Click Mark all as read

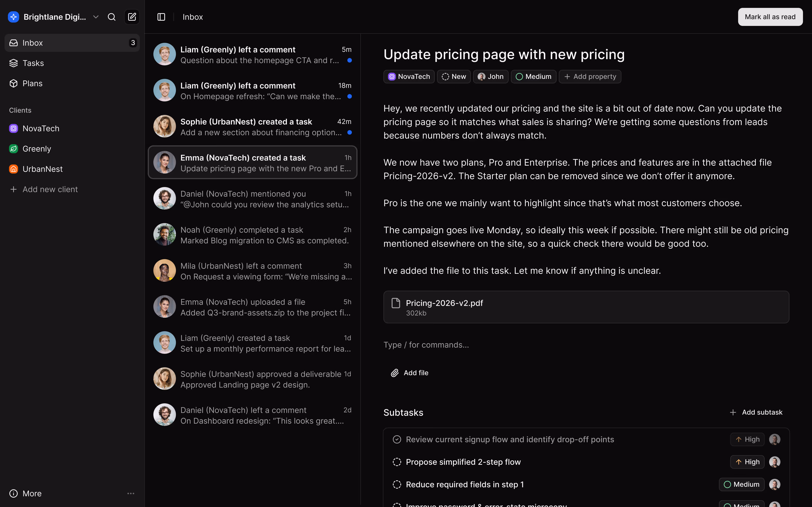[x=770, y=17]
